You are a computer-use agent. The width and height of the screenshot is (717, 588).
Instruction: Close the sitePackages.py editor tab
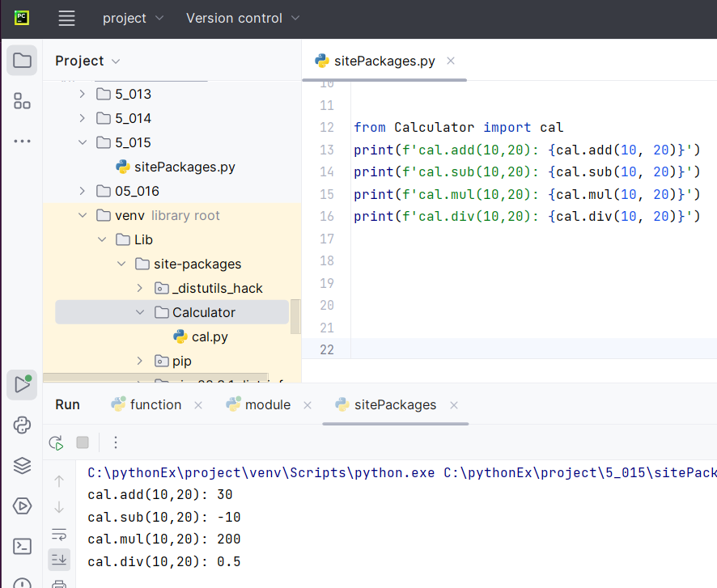pyautogui.click(x=451, y=61)
